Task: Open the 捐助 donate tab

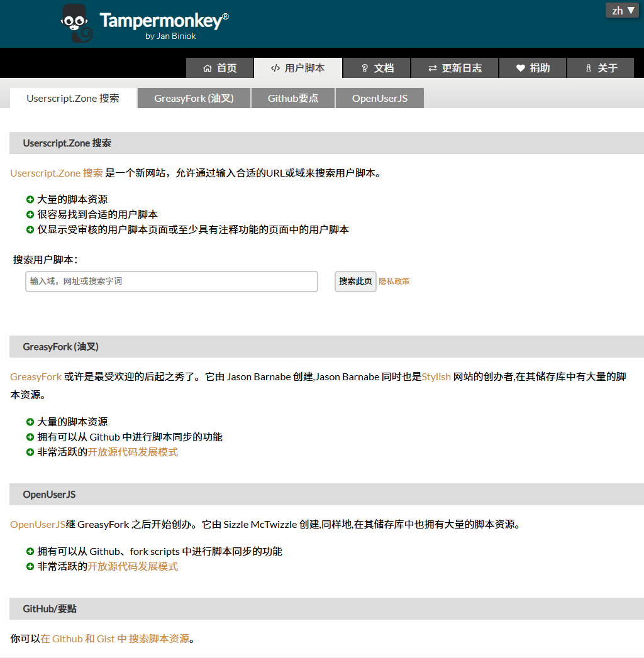Action: click(x=533, y=68)
